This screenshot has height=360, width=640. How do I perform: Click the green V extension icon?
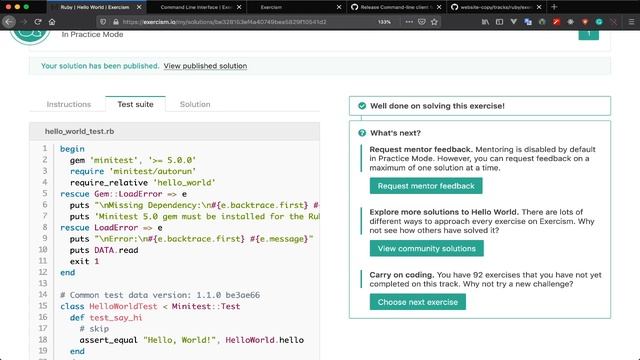click(x=513, y=22)
